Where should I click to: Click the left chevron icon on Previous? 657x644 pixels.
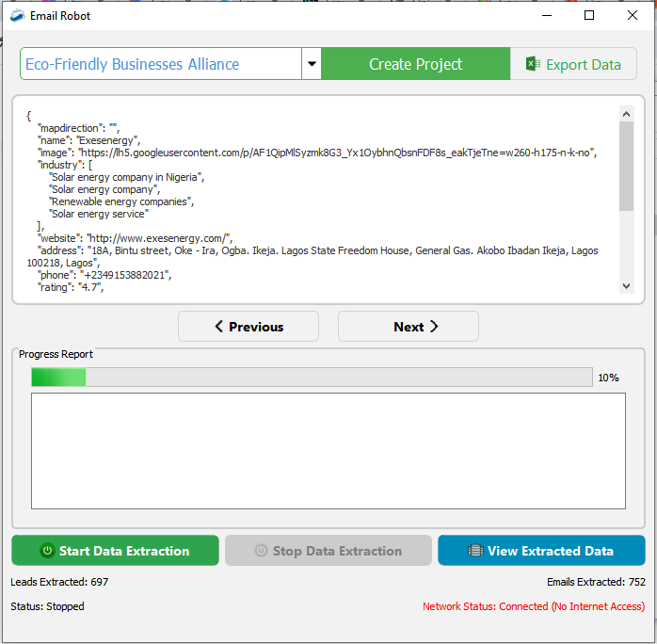[218, 326]
